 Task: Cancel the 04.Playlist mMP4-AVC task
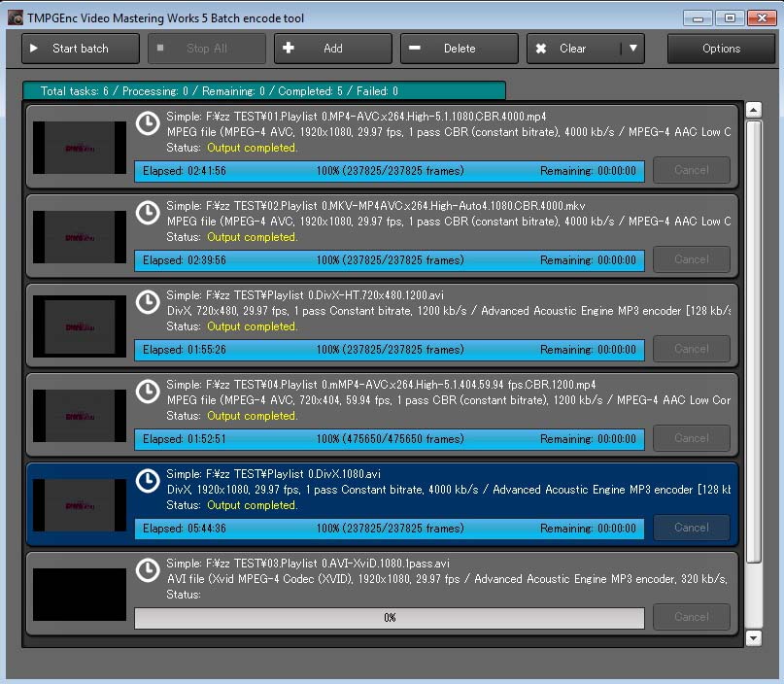[692, 438]
